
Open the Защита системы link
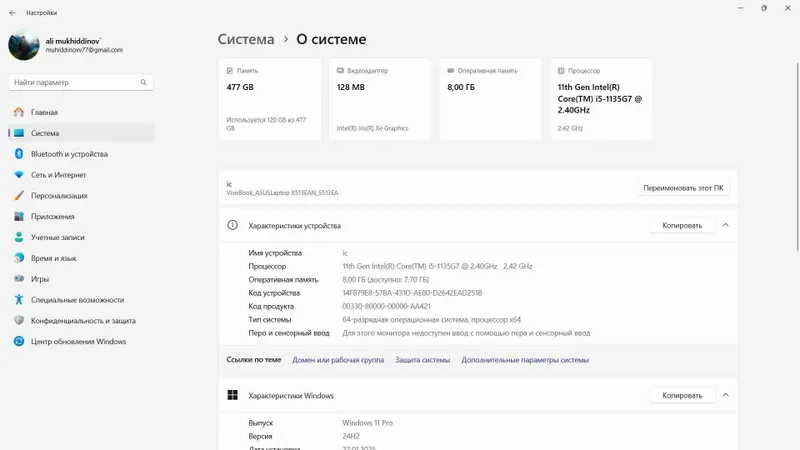(422, 360)
